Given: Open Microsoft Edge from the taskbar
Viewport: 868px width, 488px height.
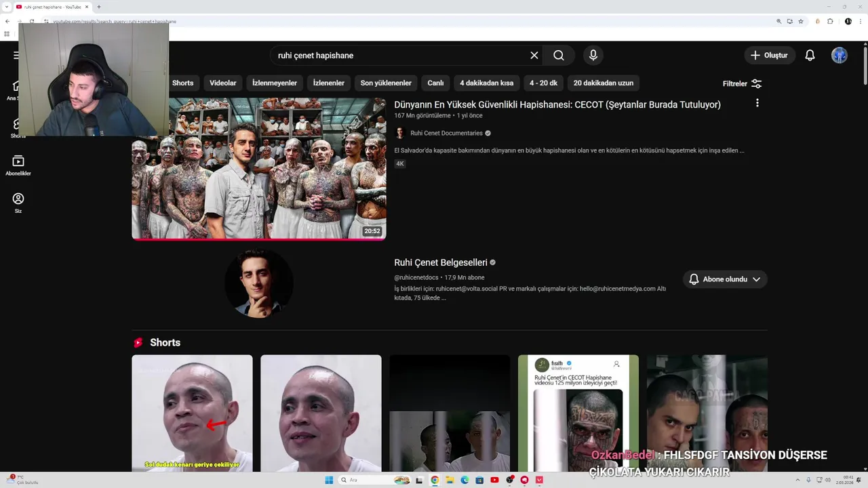Looking at the screenshot, I should coord(465,480).
